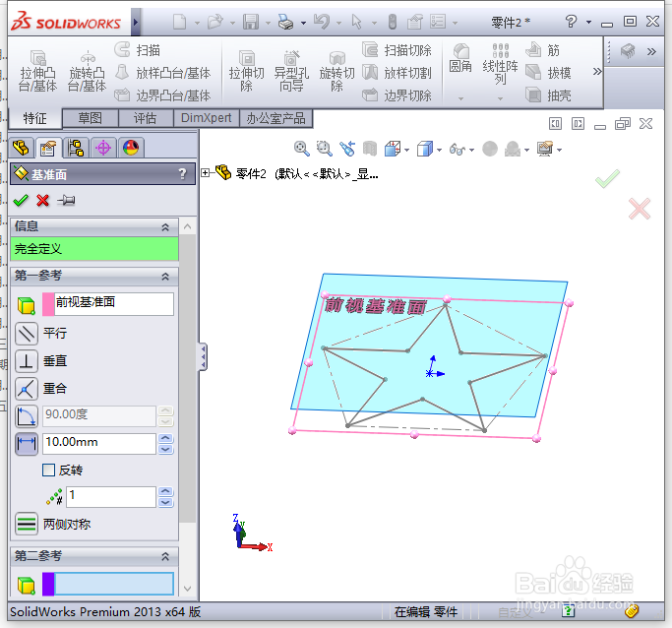Click the Revolved Boss/Base (旋转凸台/基体) tool
This screenshot has height=628, width=672.
click(87, 71)
